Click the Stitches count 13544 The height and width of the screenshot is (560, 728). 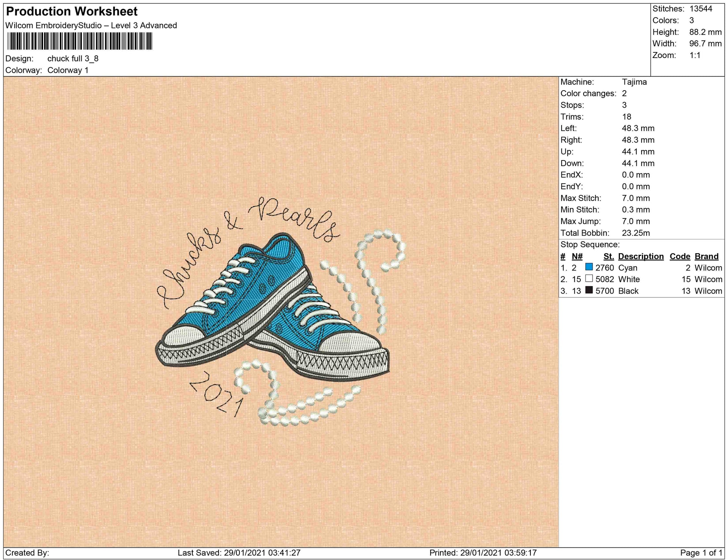[701, 9]
